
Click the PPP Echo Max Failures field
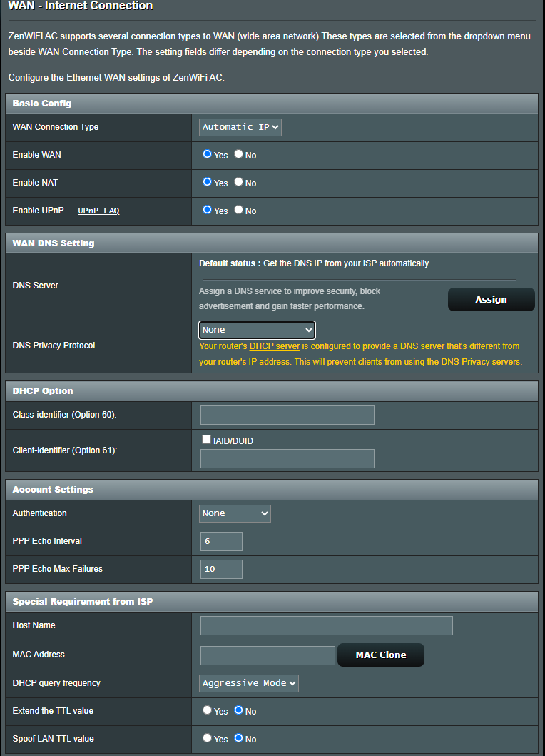click(221, 569)
